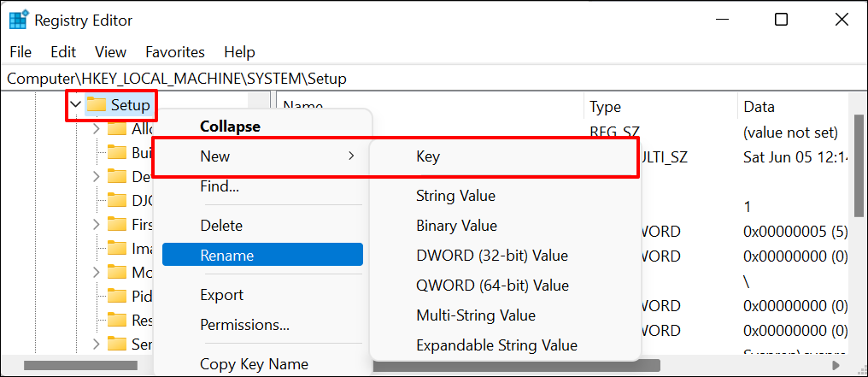Sort values by the Type column header
Screen dimensions: 868x377
click(x=605, y=107)
